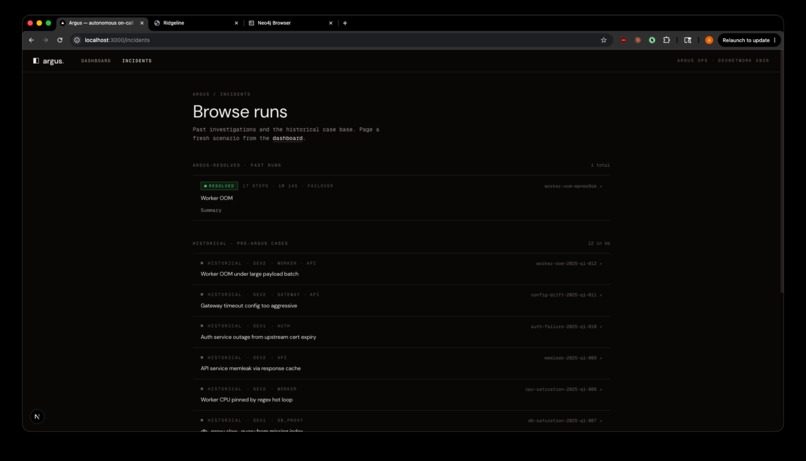Close the Argus autonomous on-call tab
Image resolution: width=806 pixels, height=461 pixels.
point(142,23)
